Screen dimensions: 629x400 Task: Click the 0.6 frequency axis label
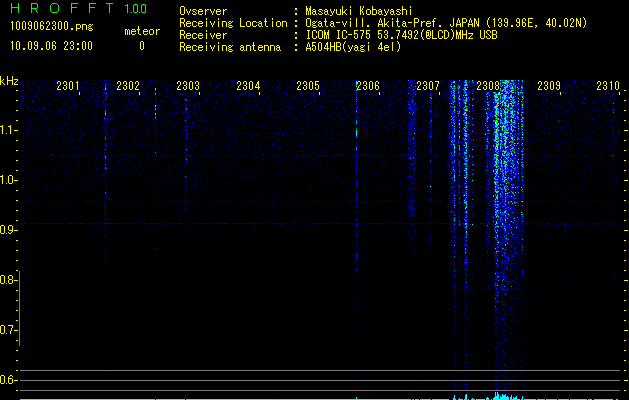(8, 380)
